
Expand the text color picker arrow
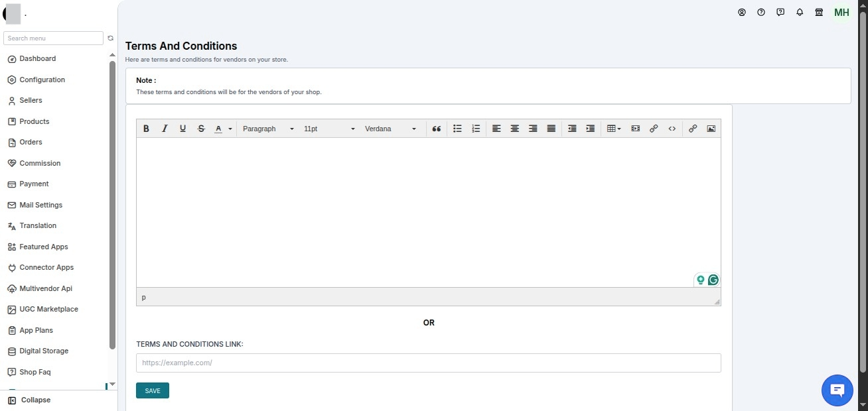(x=230, y=129)
